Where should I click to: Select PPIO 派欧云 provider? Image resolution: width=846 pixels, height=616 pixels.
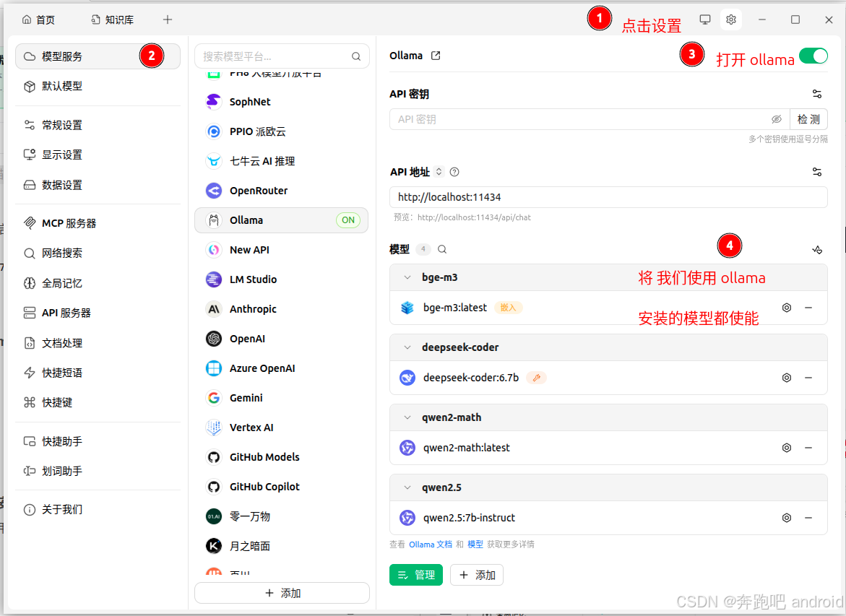click(281, 131)
